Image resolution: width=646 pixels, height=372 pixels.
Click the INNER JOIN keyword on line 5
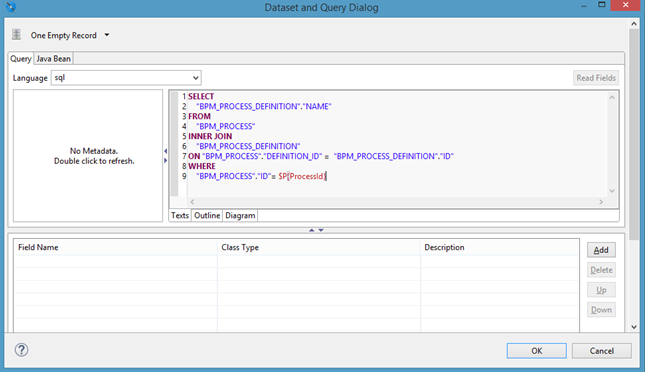210,136
